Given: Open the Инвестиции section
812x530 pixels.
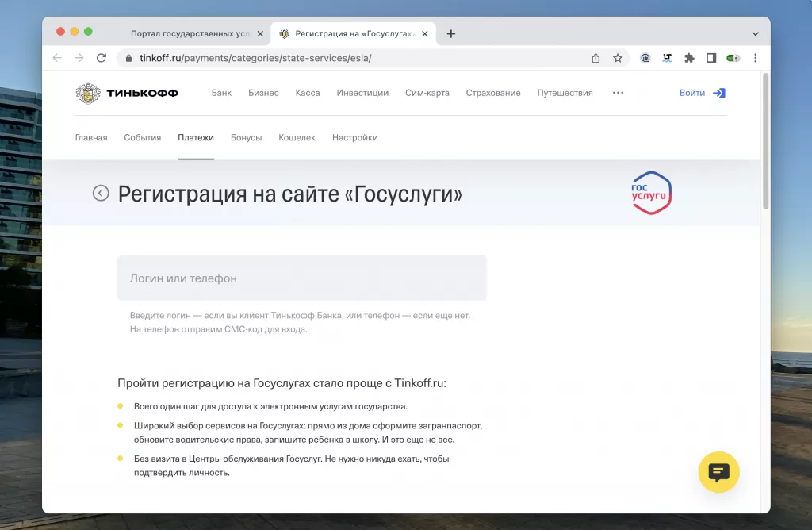Looking at the screenshot, I should (x=362, y=93).
